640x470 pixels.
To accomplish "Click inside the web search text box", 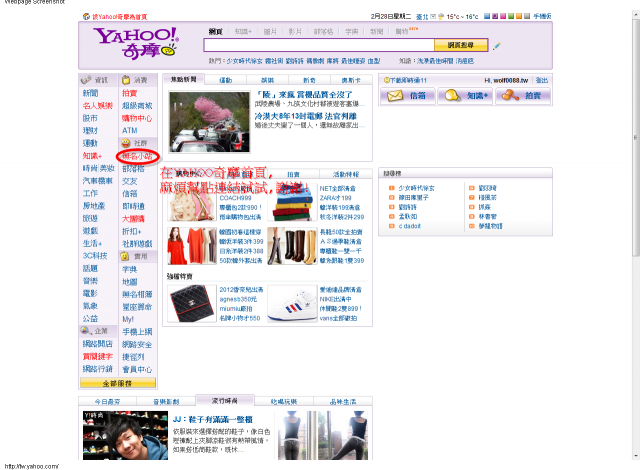I will [319, 45].
